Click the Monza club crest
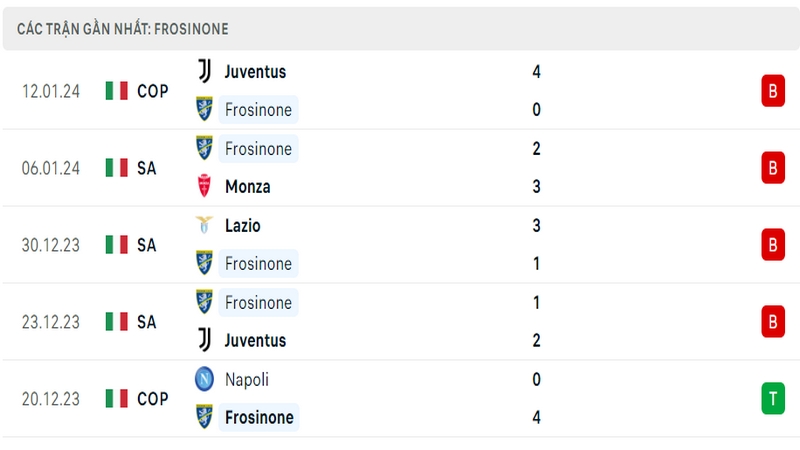The width and height of the screenshot is (800, 450). (x=204, y=186)
